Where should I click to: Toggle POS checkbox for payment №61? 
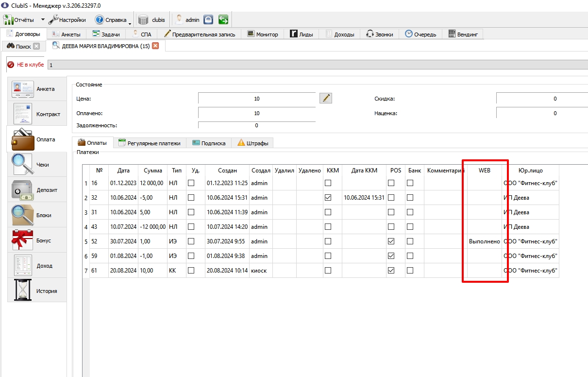pyautogui.click(x=391, y=271)
